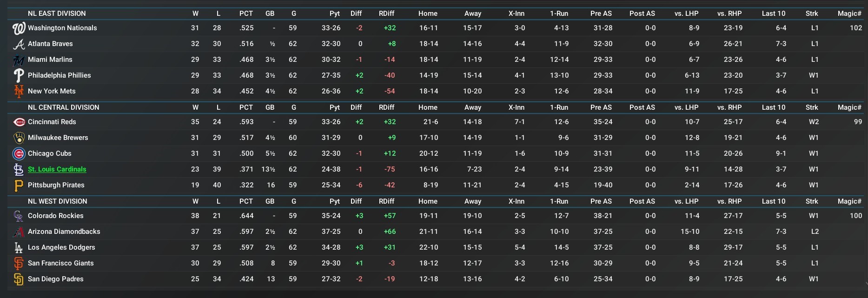Click Diamondbacks run differential +66
This screenshot has height=298, width=868.
(x=390, y=232)
